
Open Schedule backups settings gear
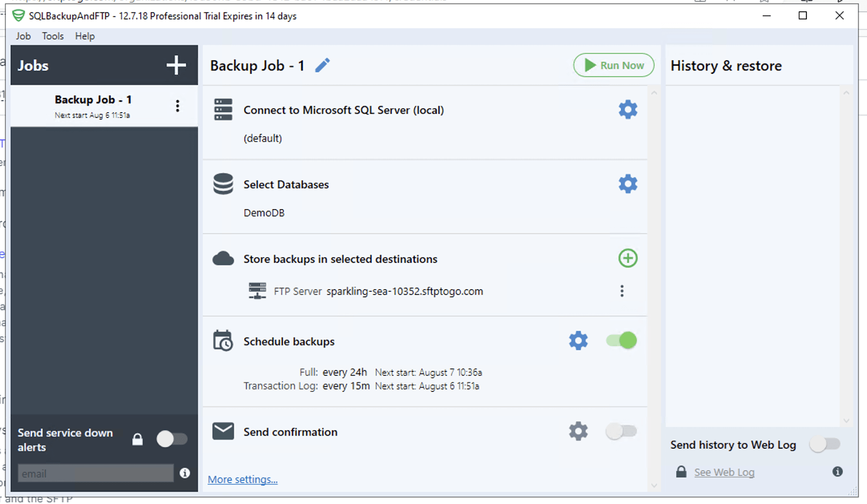(x=578, y=340)
